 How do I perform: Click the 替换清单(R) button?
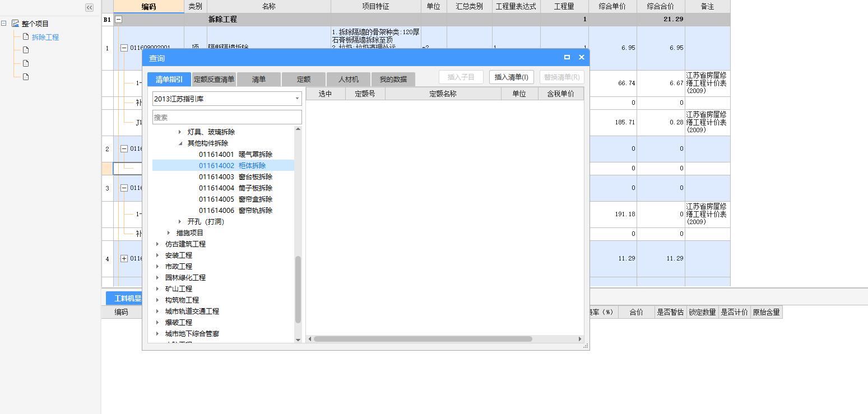[x=561, y=77]
